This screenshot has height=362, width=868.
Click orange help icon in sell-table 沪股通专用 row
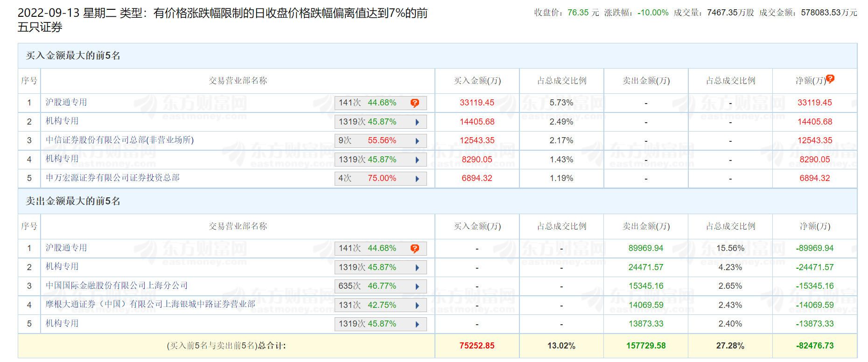[414, 249]
